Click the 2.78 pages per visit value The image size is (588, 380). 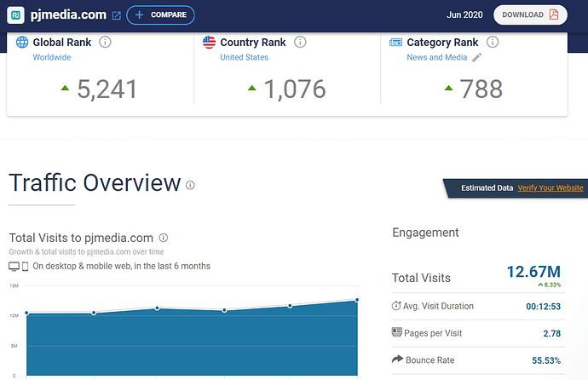pyautogui.click(x=552, y=333)
